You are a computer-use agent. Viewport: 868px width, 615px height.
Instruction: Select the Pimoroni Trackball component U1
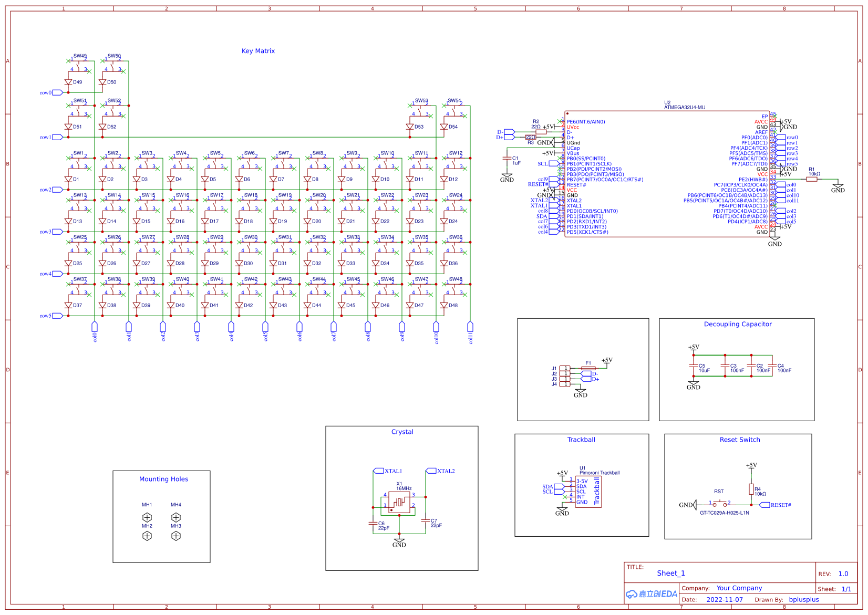588,491
